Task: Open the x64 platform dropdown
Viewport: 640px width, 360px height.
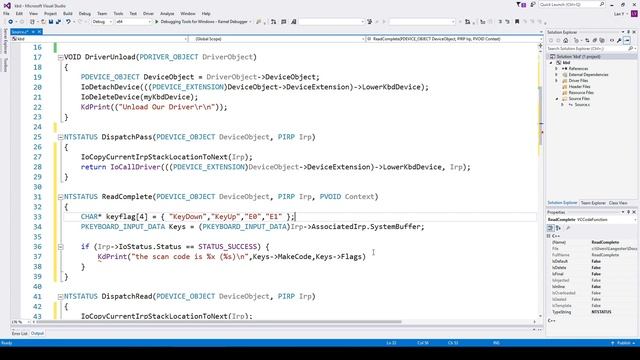Action: 133,22
